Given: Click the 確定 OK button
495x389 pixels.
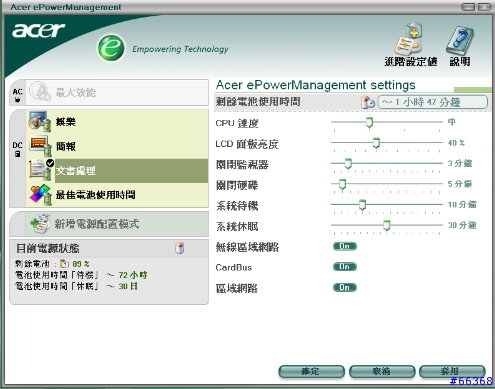Looking at the screenshot, I should tap(311, 371).
